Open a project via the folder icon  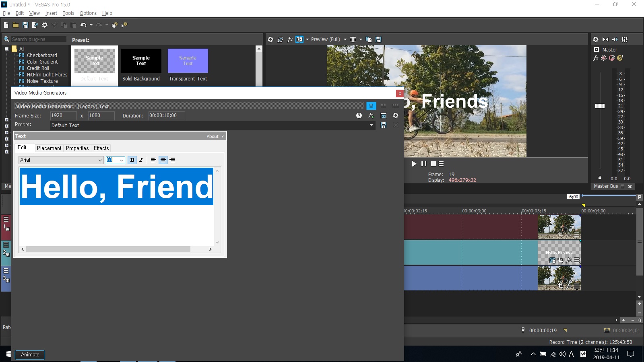click(16, 25)
